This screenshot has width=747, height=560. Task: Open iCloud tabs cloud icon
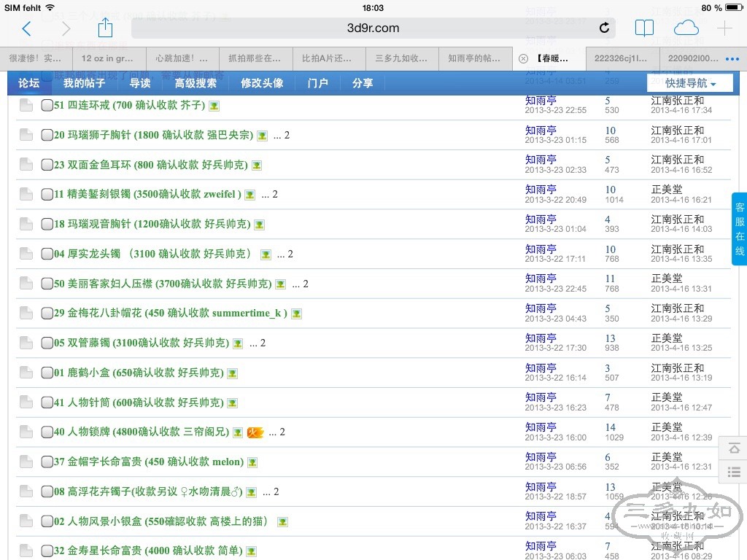[686, 28]
